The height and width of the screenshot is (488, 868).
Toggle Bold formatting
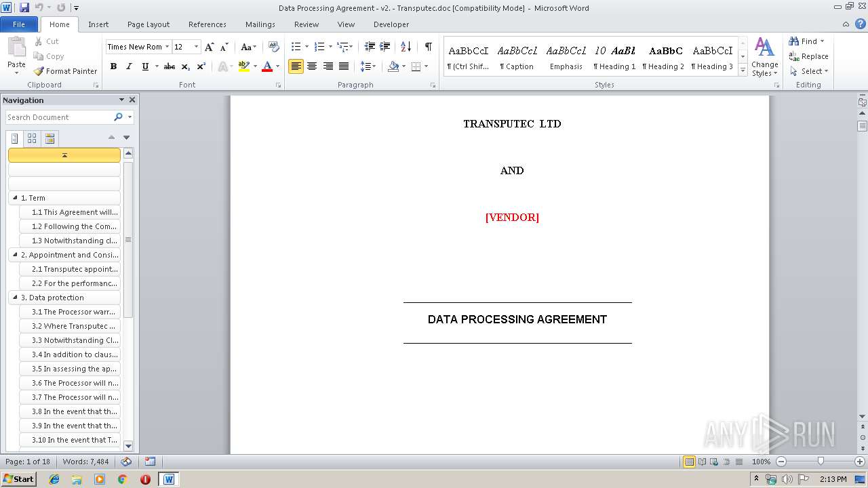pos(113,66)
